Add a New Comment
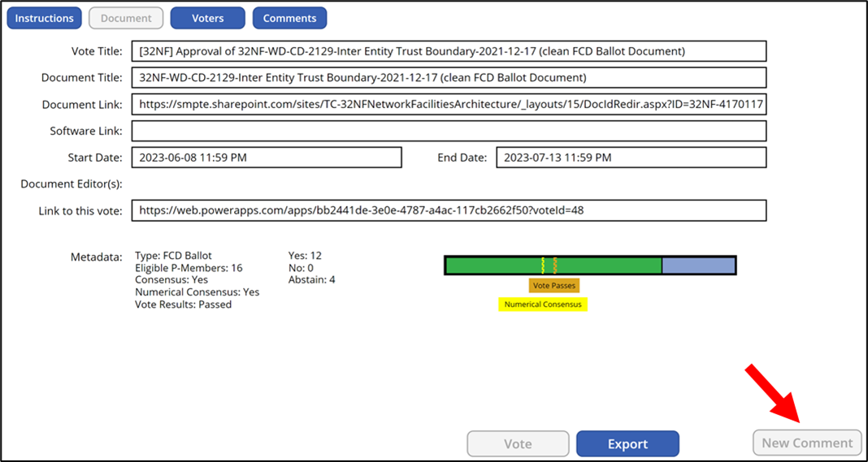This screenshot has height=462, width=868. click(x=806, y=443)
